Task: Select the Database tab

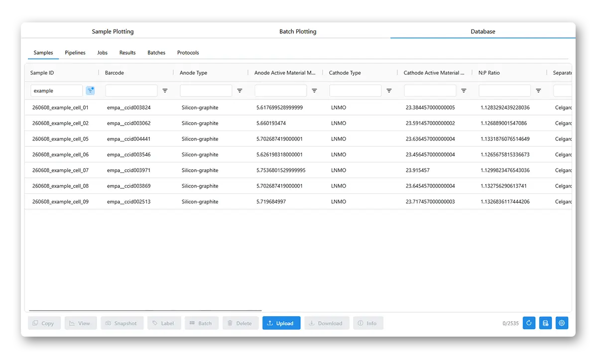Action: 483,31
